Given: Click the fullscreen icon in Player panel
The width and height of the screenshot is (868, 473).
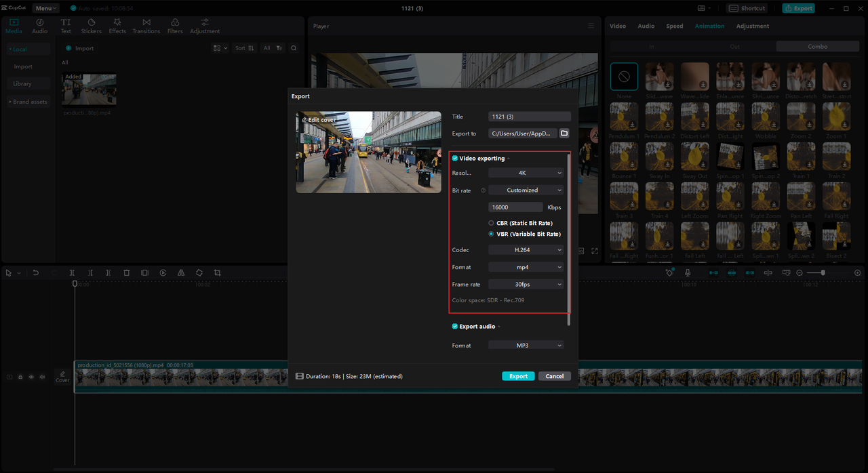Looking at the screenshot, I should (595, 251).
